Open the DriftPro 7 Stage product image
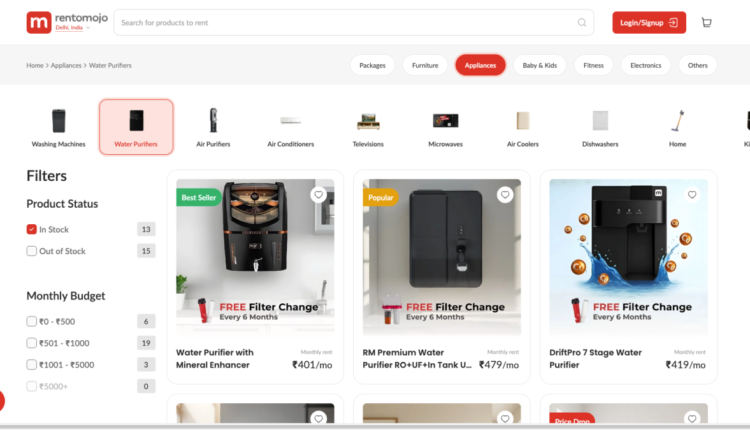This screenshot has height=430, width=750. (628, 256)
